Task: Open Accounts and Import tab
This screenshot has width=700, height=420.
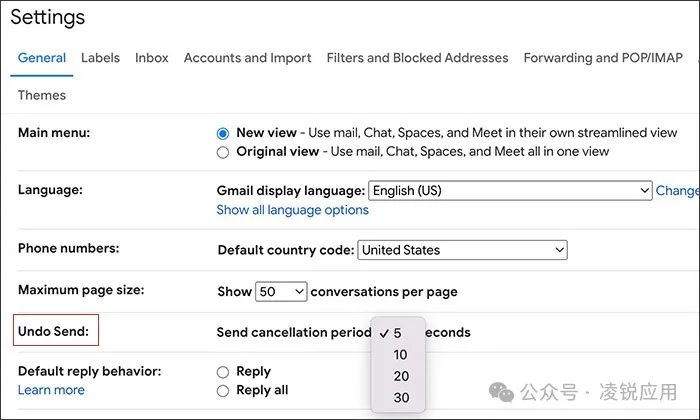Action: click(x=247, y=58)
